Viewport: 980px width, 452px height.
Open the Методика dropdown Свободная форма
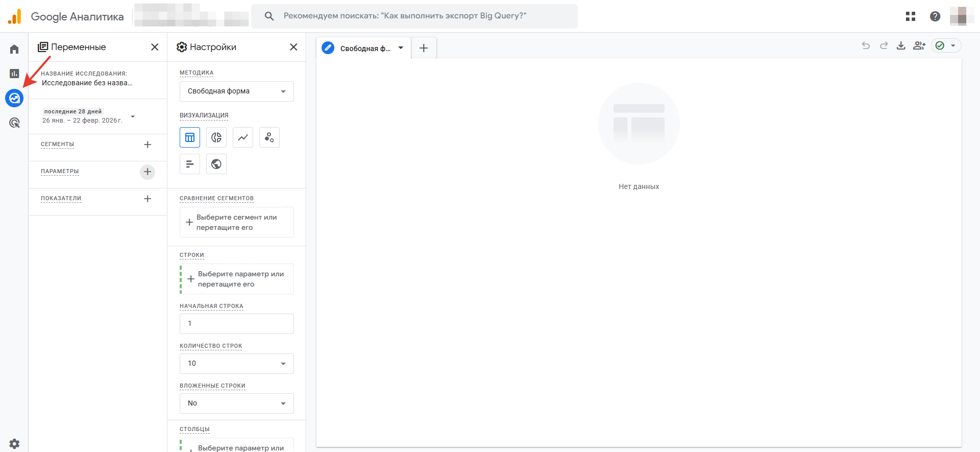(237, 91)
